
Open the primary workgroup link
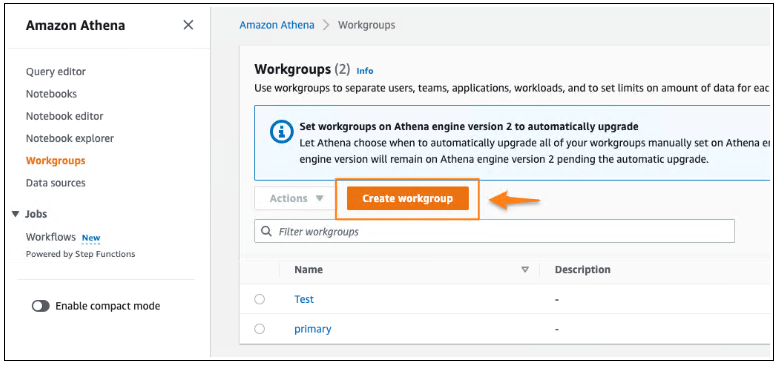[x=313, y=329]
